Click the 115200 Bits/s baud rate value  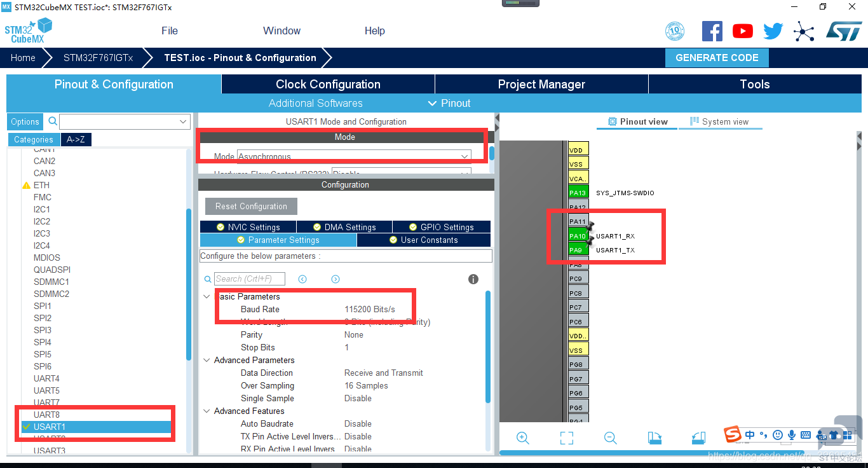coord(370,309)
